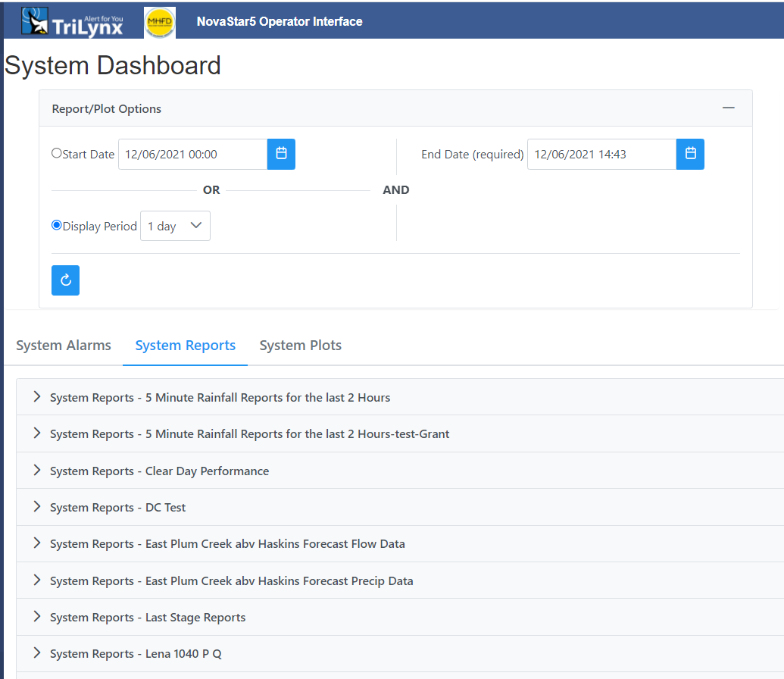Click the chevron beside Lena 1040 P Q

point(36,653)
